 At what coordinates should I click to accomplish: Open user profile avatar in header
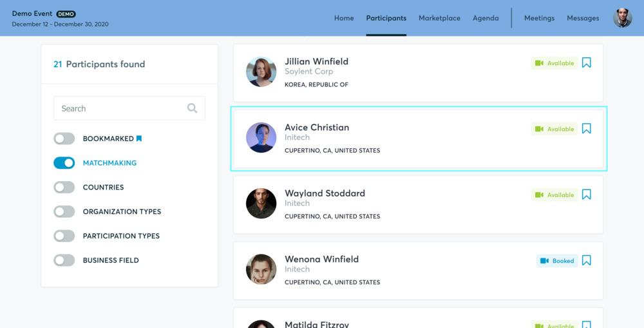point(623,18)
